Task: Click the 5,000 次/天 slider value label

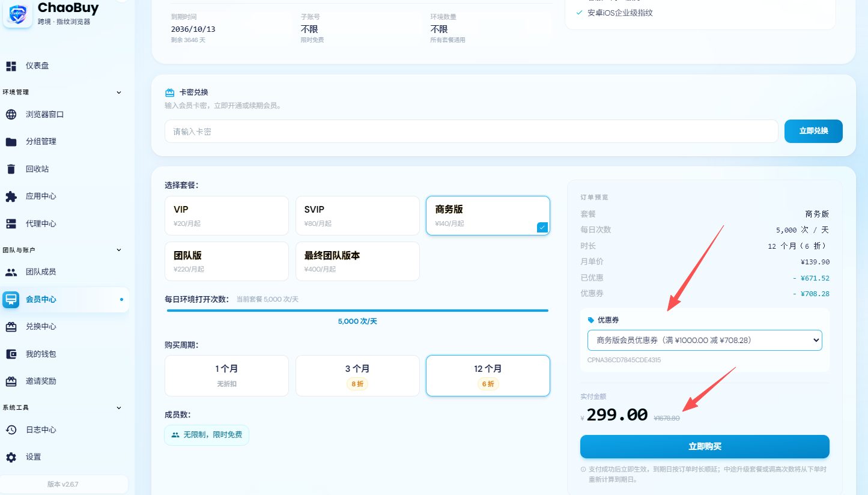Action: [357, 321]
